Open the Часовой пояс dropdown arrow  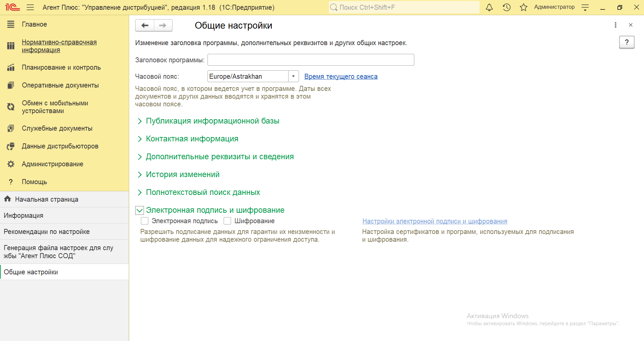[x=293, y=76]
